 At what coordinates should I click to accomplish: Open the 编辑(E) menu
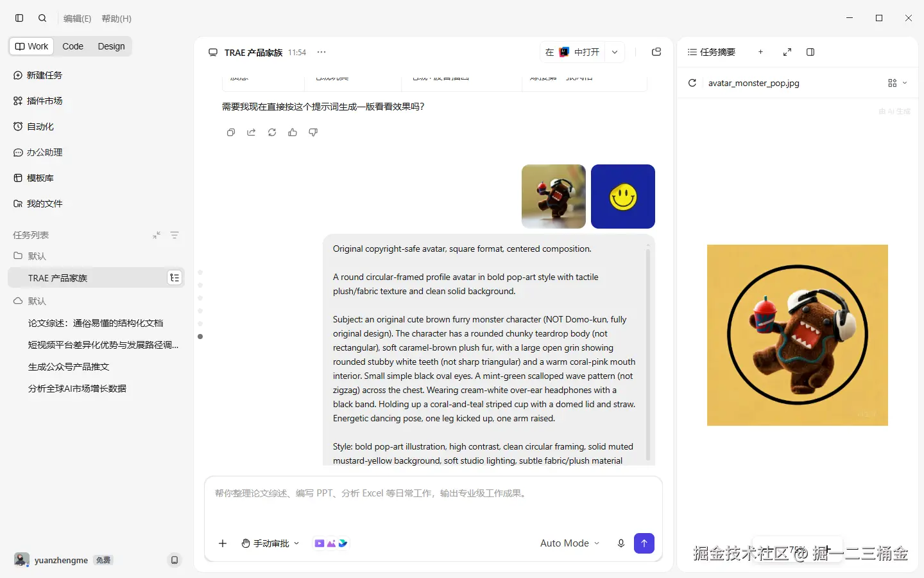tap(77, 19)
